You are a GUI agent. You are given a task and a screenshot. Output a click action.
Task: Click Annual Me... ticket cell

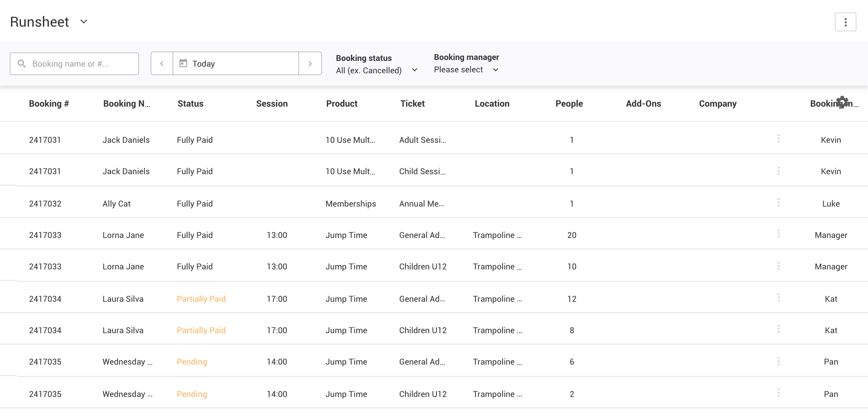(x=422, y=204)
